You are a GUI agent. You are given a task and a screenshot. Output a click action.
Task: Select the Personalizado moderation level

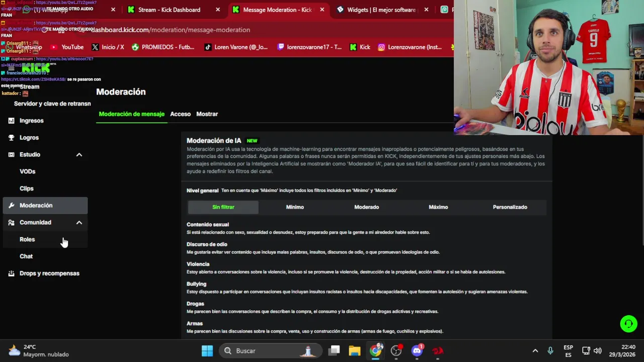(x=510, y=207)
